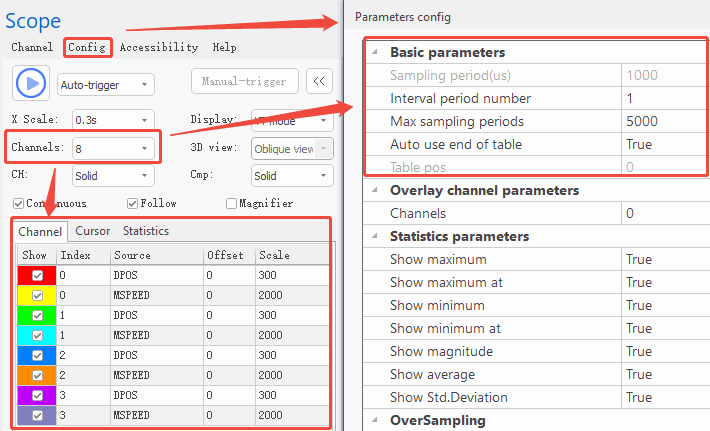Open the Config menu
This screenshot has width=710, height=431.
click(x=86, y=47)
